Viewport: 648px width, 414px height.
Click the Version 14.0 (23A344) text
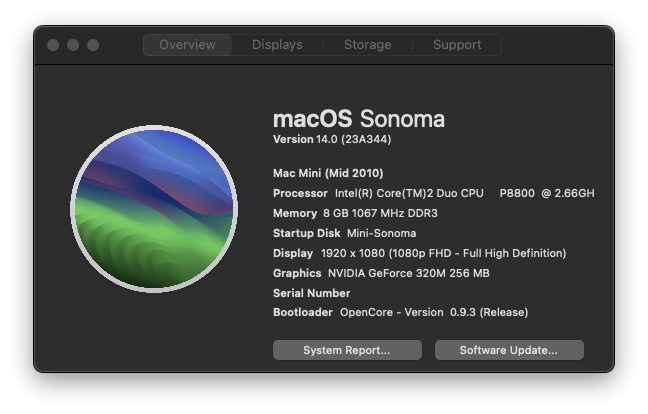pyautogui.click(x=332, y=139)
